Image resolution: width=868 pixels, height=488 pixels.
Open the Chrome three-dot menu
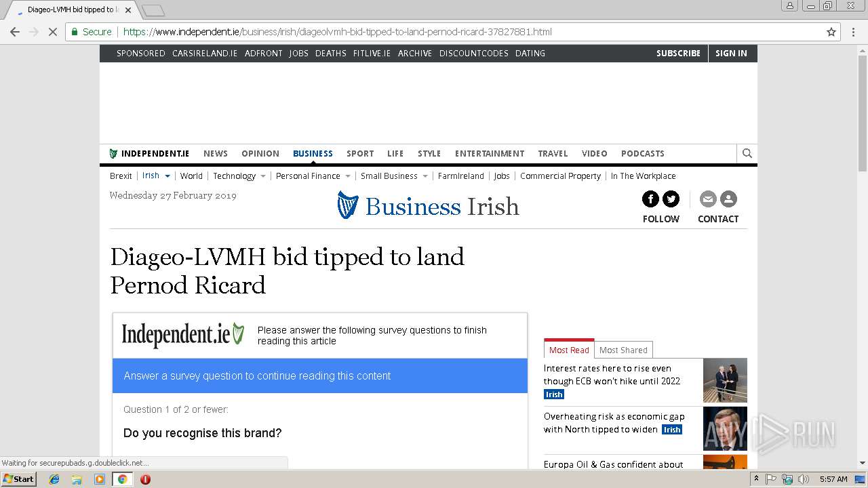(x=854, y=32)
